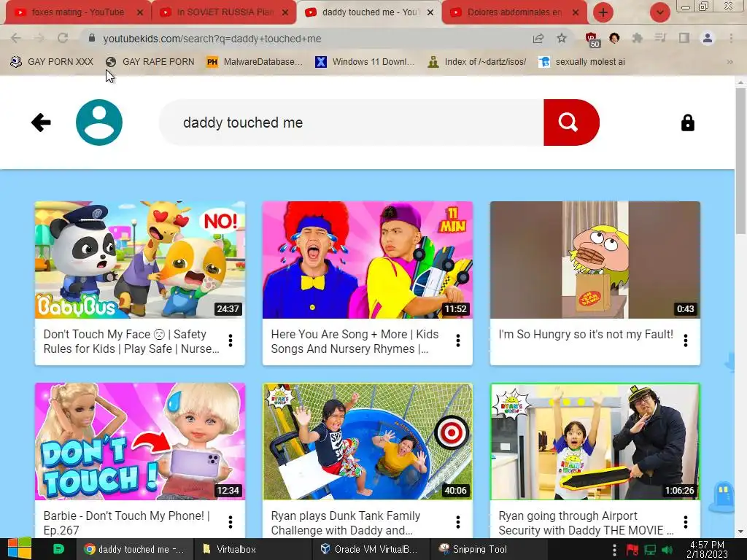Viewport: 747px width, 560px height.
Task: Expand the tab search dropdown arrow
Action: [659, 12]
